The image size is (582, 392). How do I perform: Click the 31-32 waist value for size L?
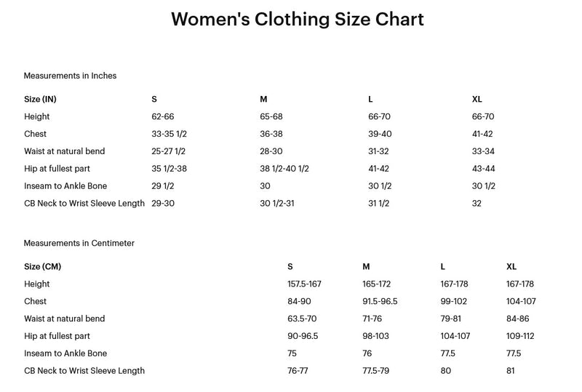coord(380,151)
